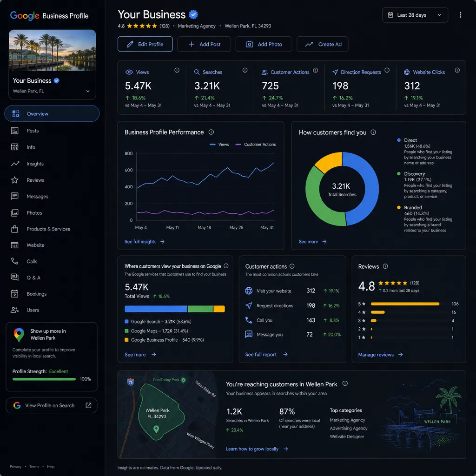Click the Terms footer link

coord(34,467)
